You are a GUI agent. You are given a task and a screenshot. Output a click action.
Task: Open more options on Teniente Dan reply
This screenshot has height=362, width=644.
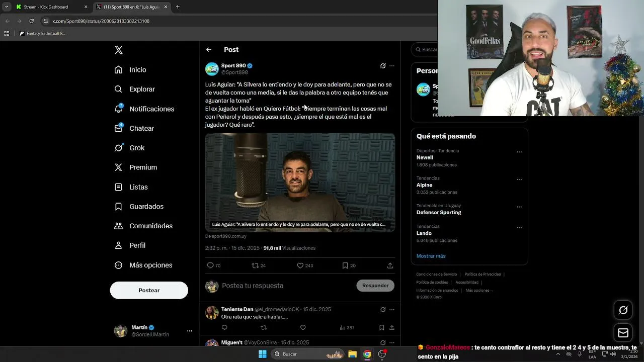click(392, 310)
